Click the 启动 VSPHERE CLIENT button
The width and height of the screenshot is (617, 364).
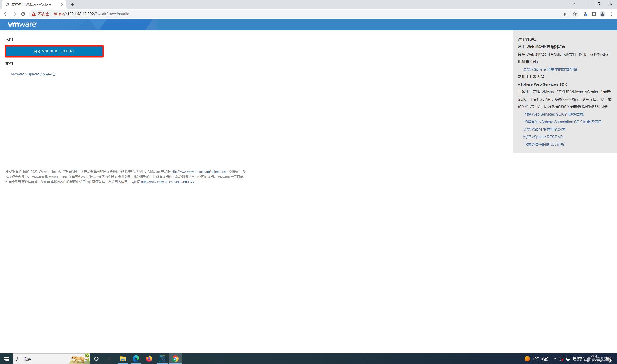tap(54, 51)
